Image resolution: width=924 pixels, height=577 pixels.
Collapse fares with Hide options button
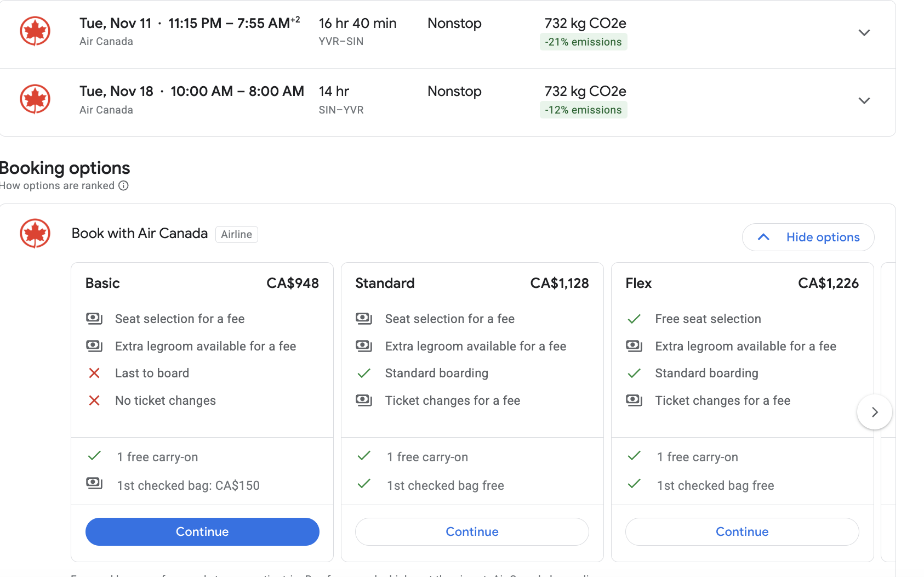[808, 237]
